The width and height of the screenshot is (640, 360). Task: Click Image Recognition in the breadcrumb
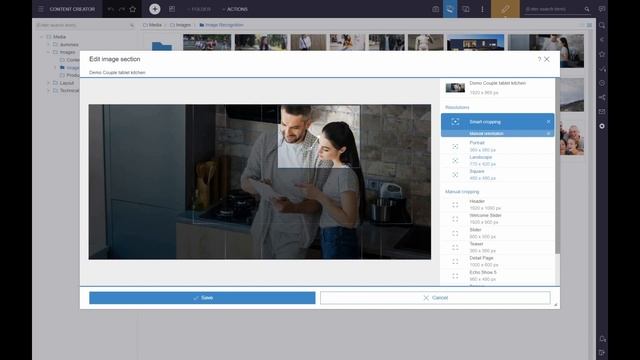221,25
